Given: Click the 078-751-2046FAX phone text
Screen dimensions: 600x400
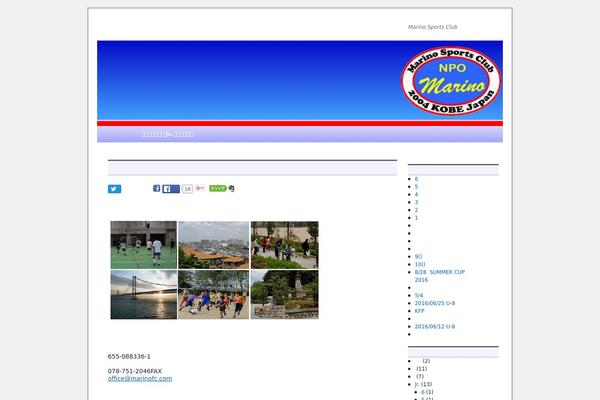Looking at the screenshot, I should pos(135,371).
